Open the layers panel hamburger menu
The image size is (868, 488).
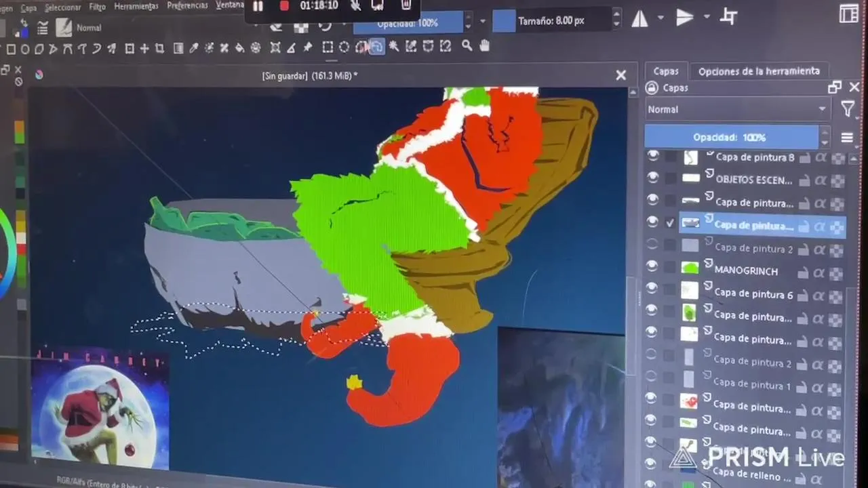click(847, 138)
